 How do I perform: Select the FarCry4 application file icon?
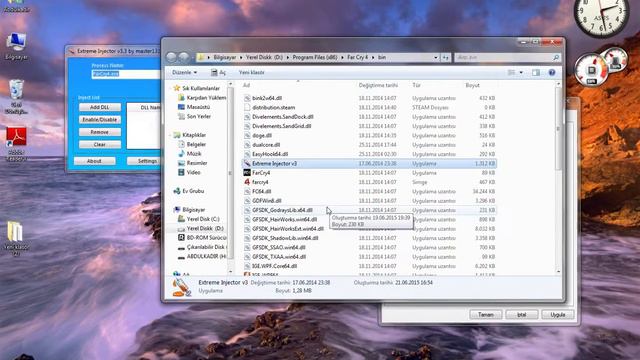coord(247,173)
